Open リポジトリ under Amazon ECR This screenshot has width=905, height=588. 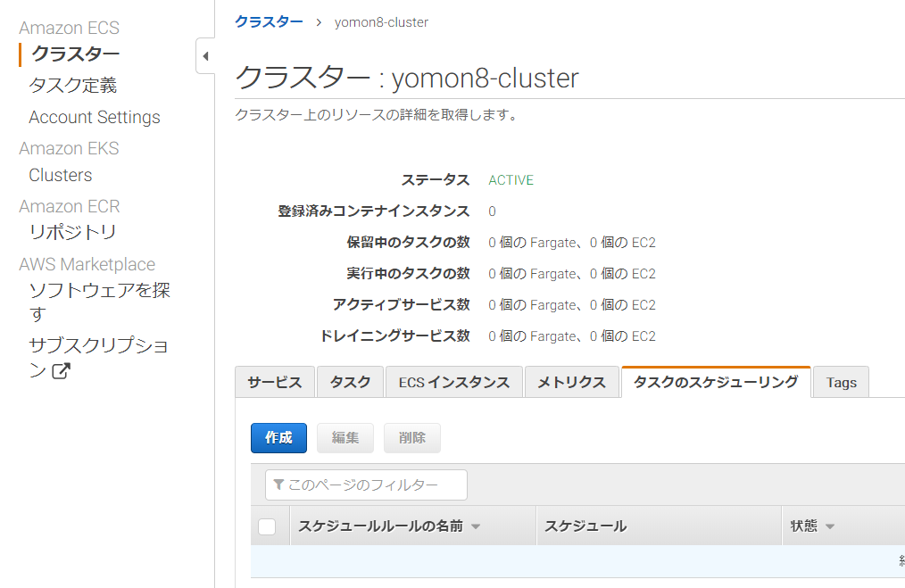click(x=72, y=232)
